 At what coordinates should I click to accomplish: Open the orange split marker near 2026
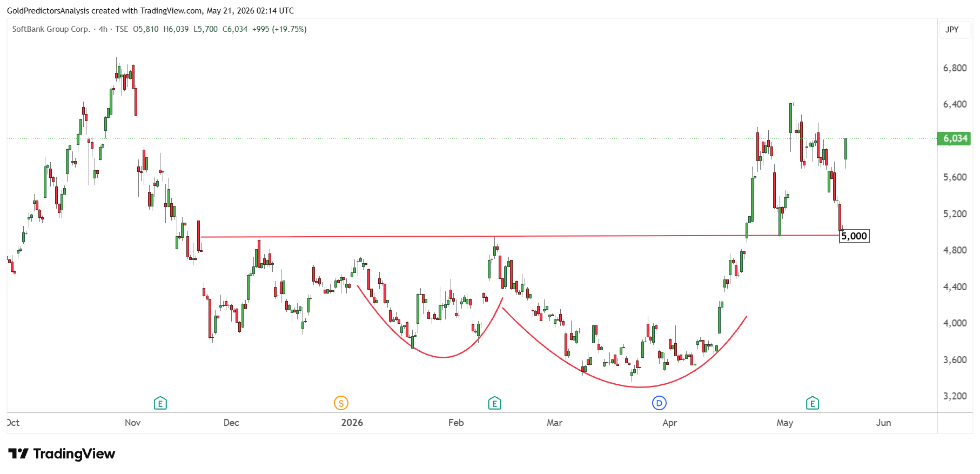[x=341, y=403]
